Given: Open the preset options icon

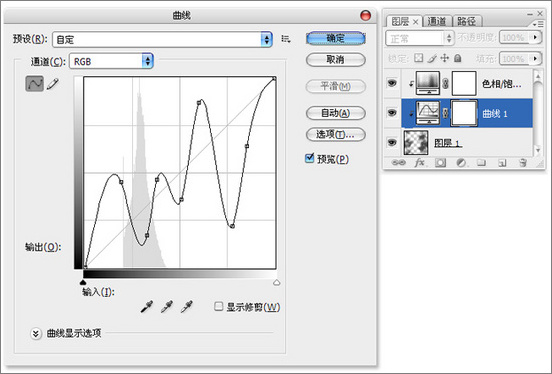Looking at the screenshot, I should [x=286, y=39].
